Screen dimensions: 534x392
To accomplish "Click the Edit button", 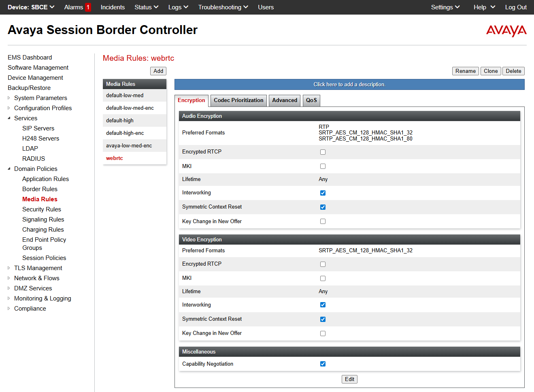I will [x=349, y=379].
